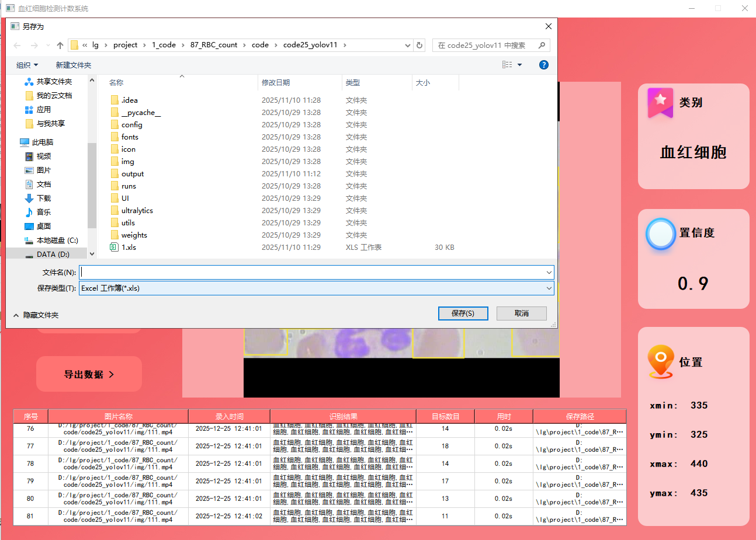This screenshot has width=756, height=540.
Task: Open the help question mark icon
Action: (544, 65)
